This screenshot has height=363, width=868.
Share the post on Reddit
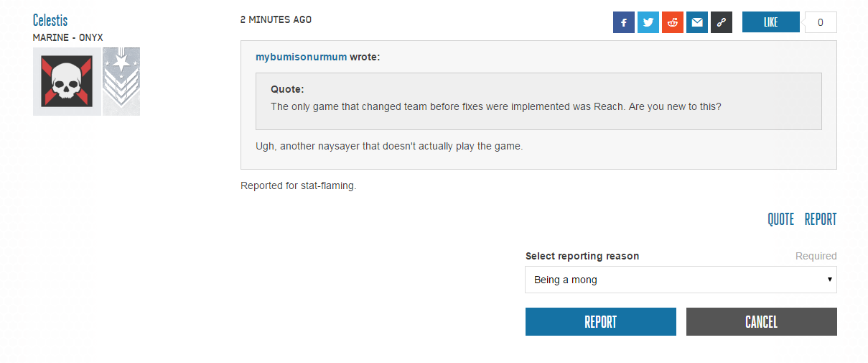(x=673, y=22)
